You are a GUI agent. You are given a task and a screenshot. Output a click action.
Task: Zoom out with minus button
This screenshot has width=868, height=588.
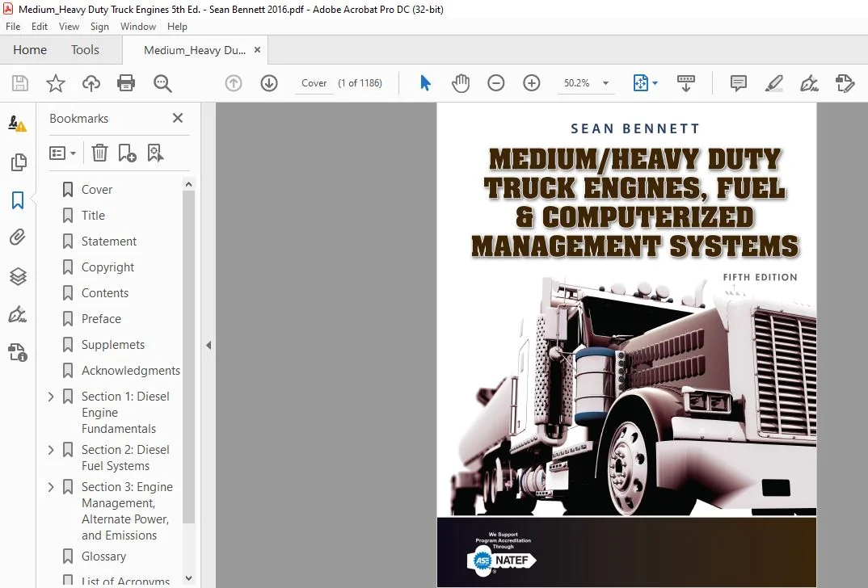[x=496, y=83]
